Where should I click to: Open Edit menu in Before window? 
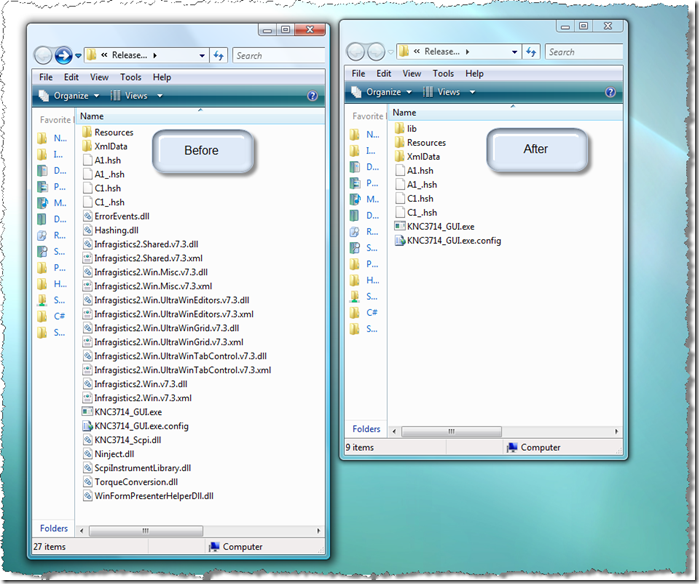pyautogui.click(x=71, y=77)
